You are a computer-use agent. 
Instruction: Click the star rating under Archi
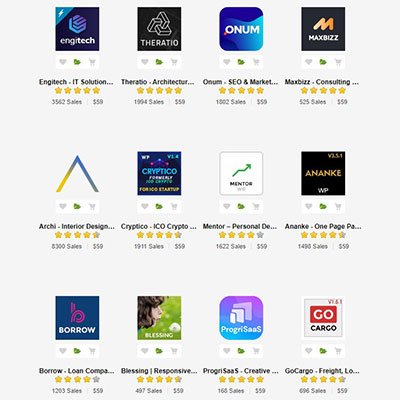[x=77, y=235]
